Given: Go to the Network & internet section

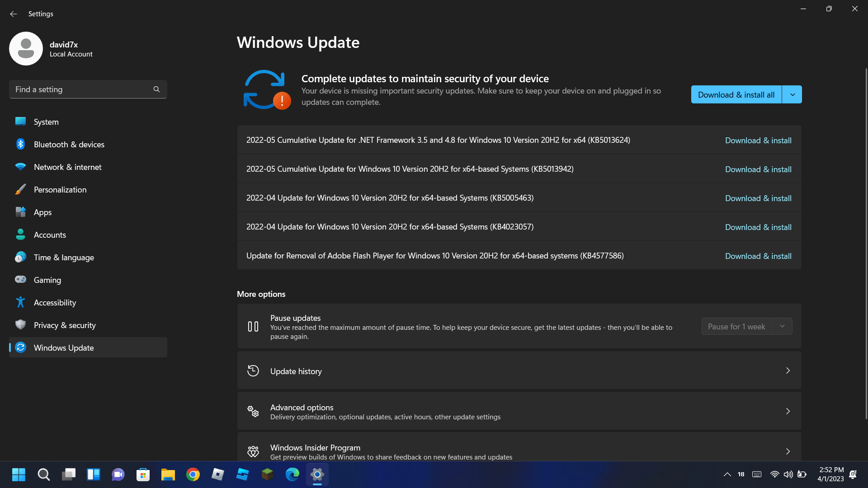Looking at the screenshot, I should click(x=68, y=167).
